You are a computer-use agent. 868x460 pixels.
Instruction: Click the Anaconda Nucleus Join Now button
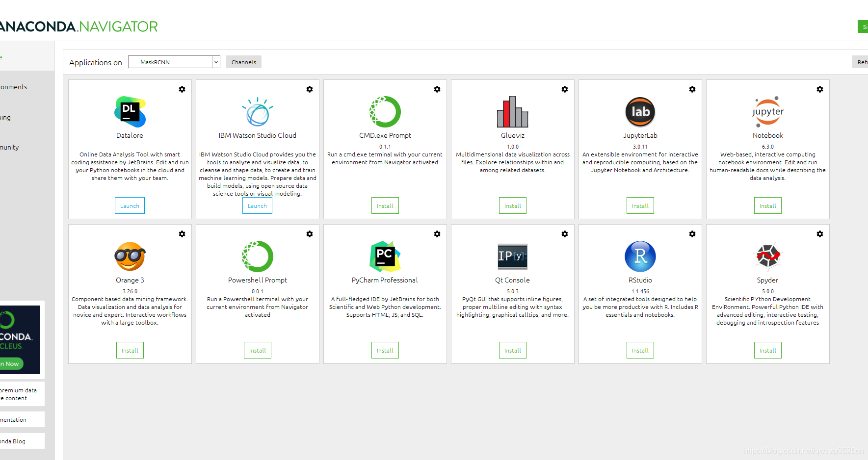(x=11, y=364)
